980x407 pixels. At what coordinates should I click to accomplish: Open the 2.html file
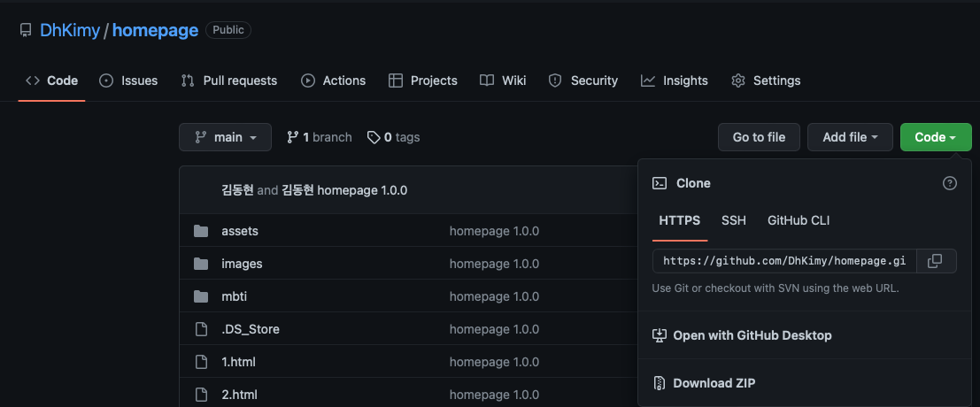[x=239, y=395]
